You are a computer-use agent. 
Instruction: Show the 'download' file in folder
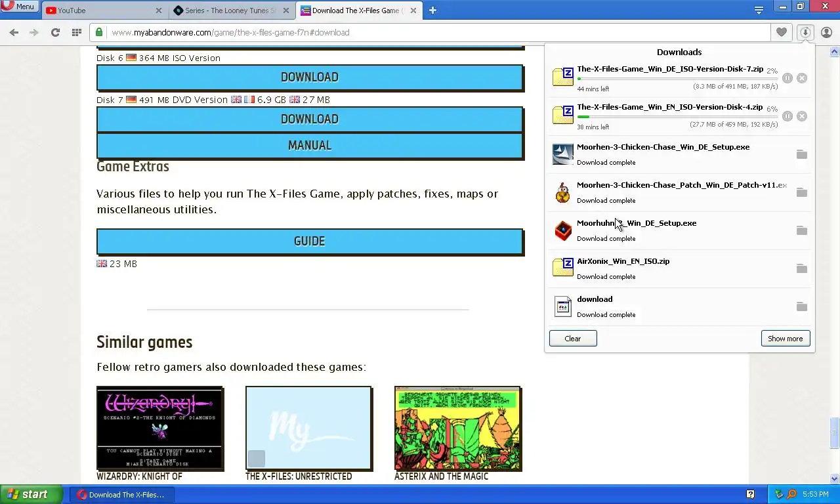tap(802, 306)
